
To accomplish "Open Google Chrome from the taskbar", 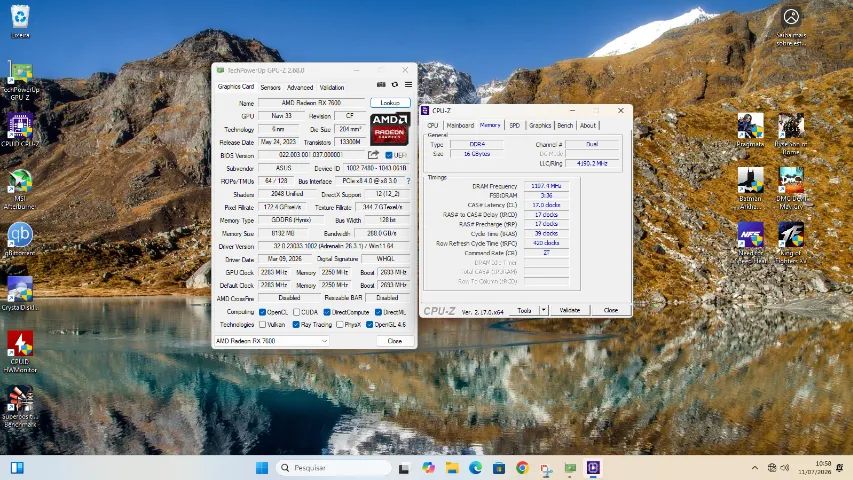I will [522, 467].
